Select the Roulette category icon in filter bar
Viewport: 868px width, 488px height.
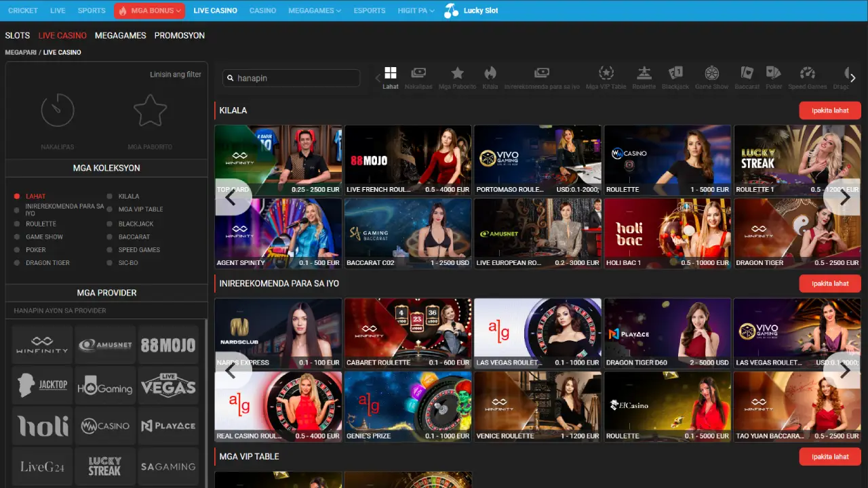644,74
